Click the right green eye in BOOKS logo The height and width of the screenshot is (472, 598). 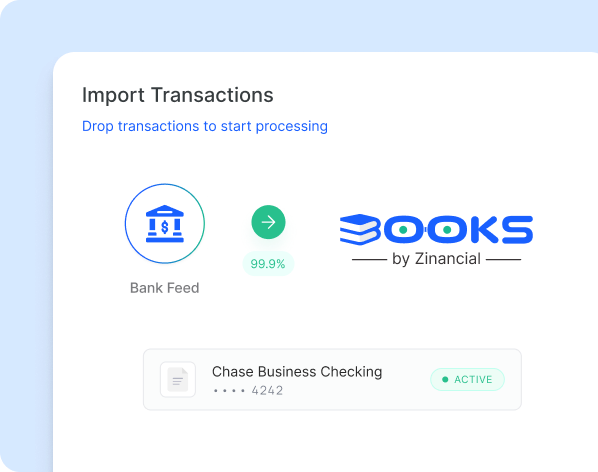(x=447, y=230)
